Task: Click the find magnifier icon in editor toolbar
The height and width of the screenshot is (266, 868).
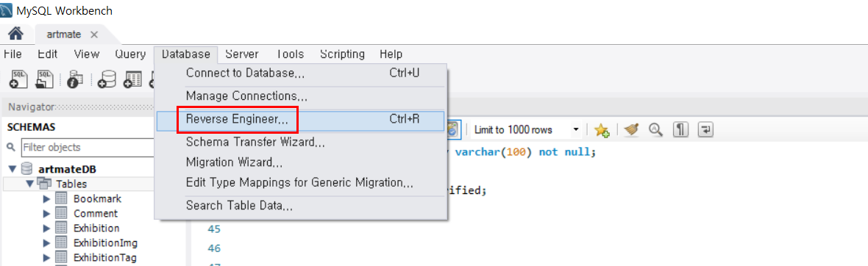Action: 656,129
